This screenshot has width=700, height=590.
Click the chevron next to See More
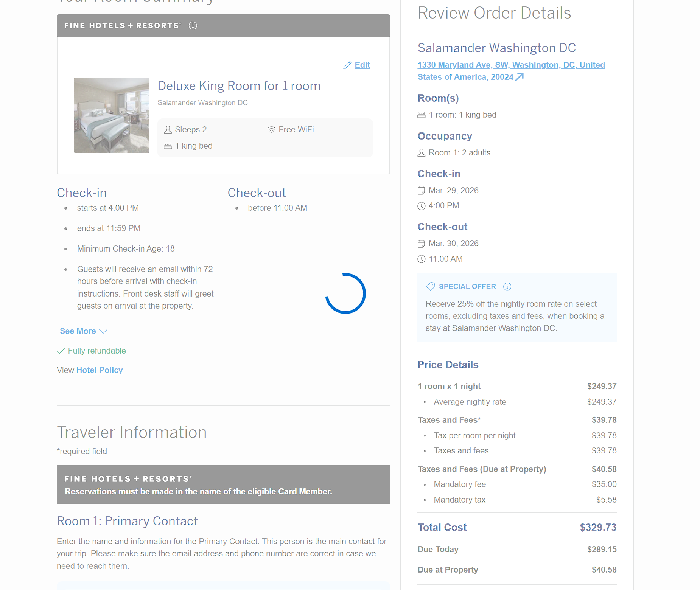103,331
